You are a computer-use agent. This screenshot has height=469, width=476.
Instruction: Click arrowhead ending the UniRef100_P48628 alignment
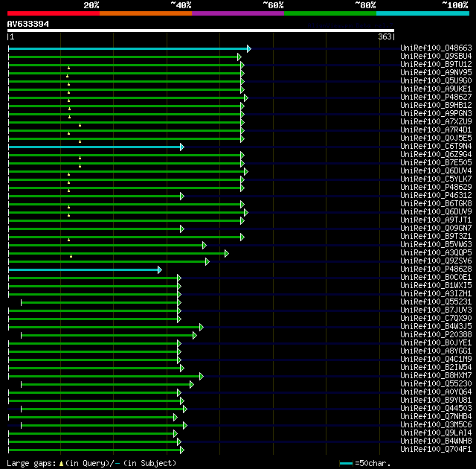coord(160,269)
